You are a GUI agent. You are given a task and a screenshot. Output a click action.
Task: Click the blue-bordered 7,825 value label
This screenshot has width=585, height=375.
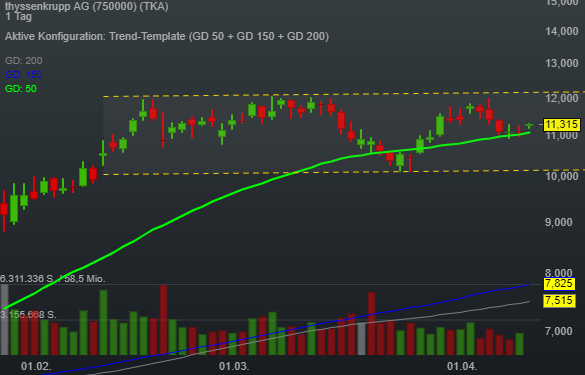[x=559, y=284]
